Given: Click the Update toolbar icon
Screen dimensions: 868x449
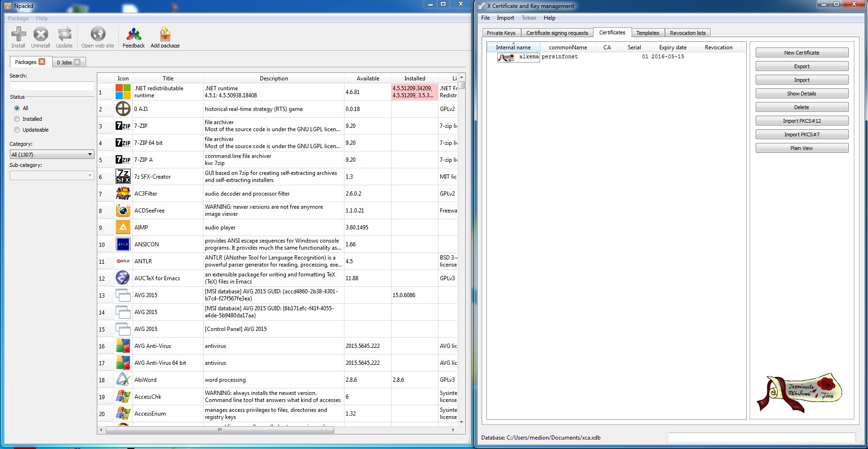Looking at the screenshot, I should [64, 34].
